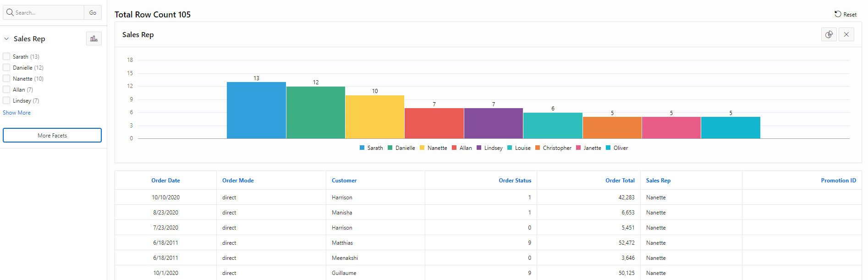868x280 pixels.
Task: Click order total 50,125 cell
Action: tap(588, 273)
